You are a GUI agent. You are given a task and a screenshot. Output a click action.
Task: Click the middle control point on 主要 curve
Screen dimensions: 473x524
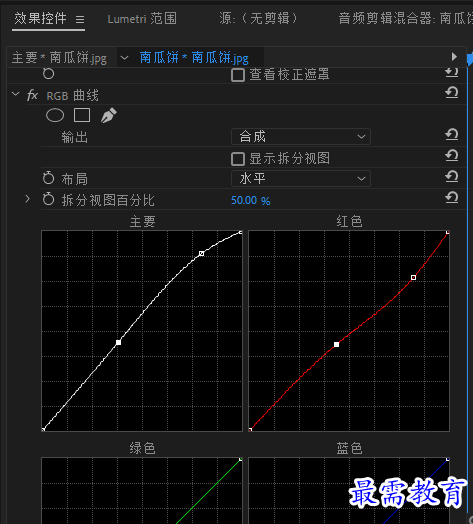tap(118, 343)
